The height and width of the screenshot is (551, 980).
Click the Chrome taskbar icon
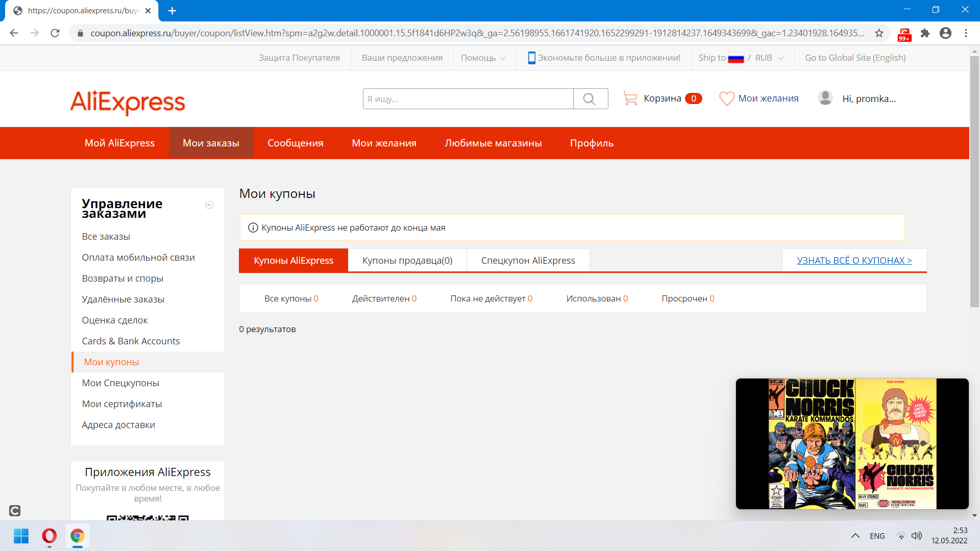point(77,536)
